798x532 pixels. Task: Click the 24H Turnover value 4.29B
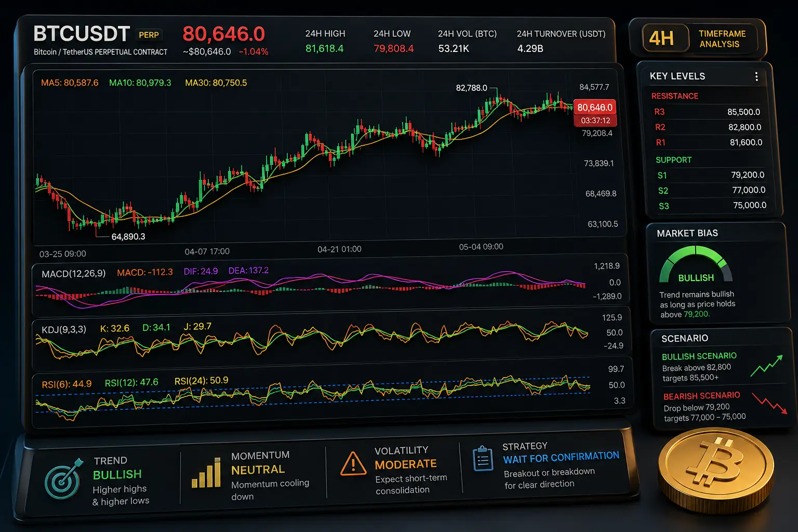(530, 49)
